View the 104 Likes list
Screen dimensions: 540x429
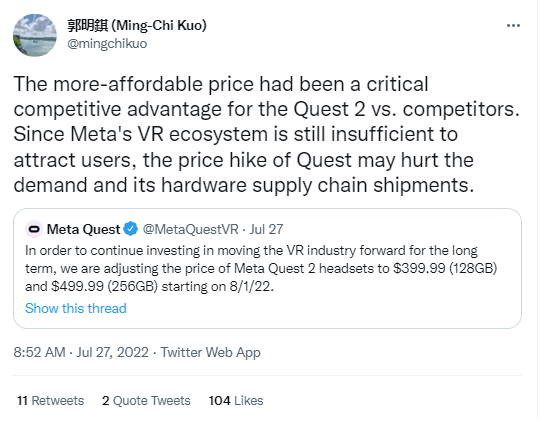click(236, 401)
